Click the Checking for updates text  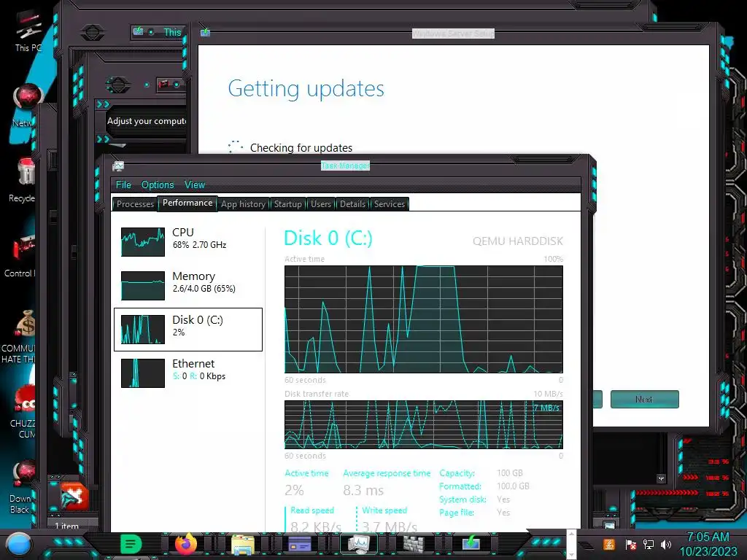pos(301,147)
